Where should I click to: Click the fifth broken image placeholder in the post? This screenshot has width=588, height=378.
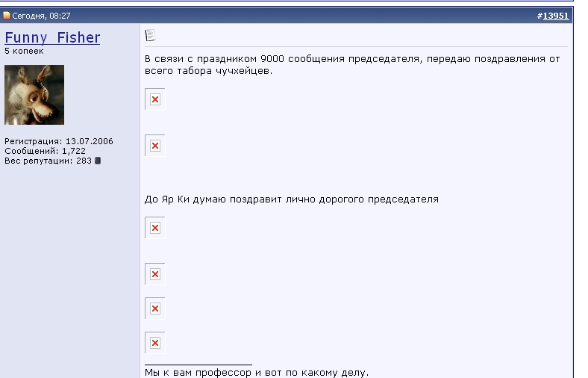coord(155,309)
